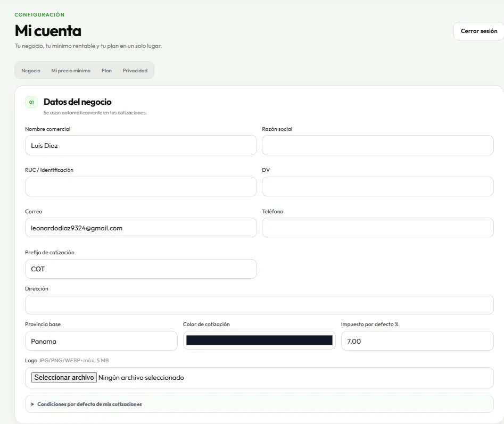Click the Impuesto por defecto % field
Viewport: 504px width, 424px height.
pyautogui.click(x=417, y=341)
